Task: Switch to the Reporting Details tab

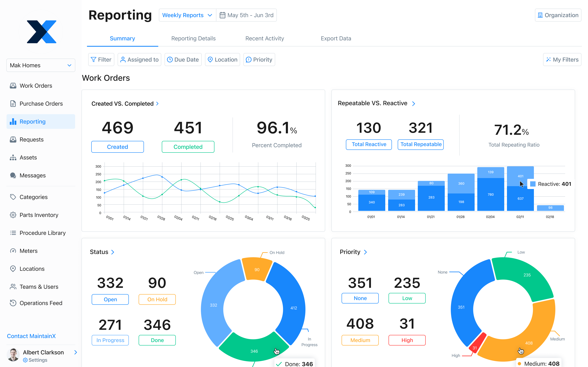Action: 193,38
